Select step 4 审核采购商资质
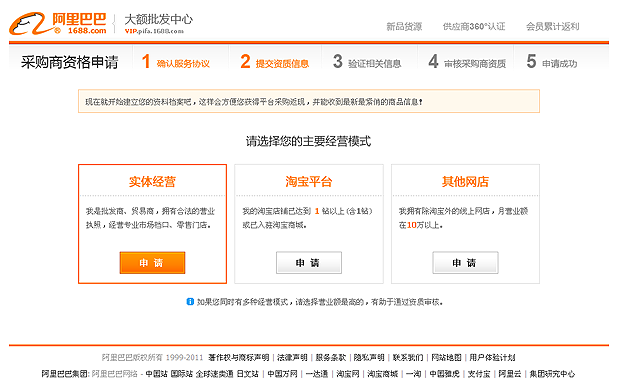 [467, 62]
